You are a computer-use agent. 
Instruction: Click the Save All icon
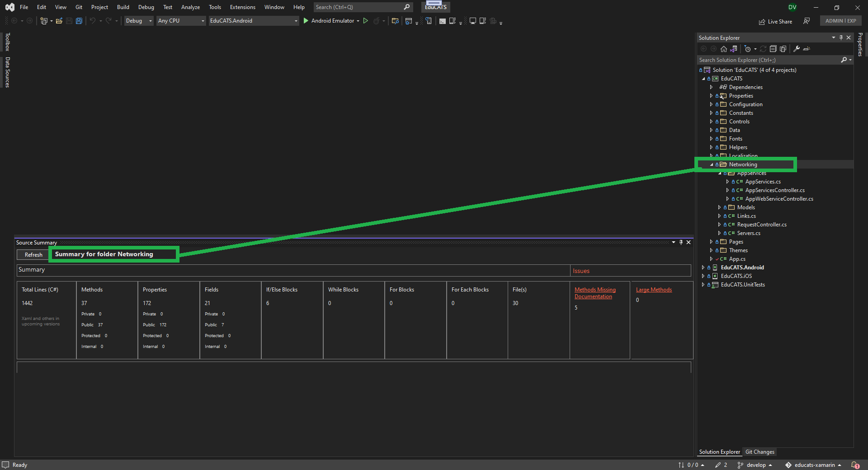tap(79, 21)
